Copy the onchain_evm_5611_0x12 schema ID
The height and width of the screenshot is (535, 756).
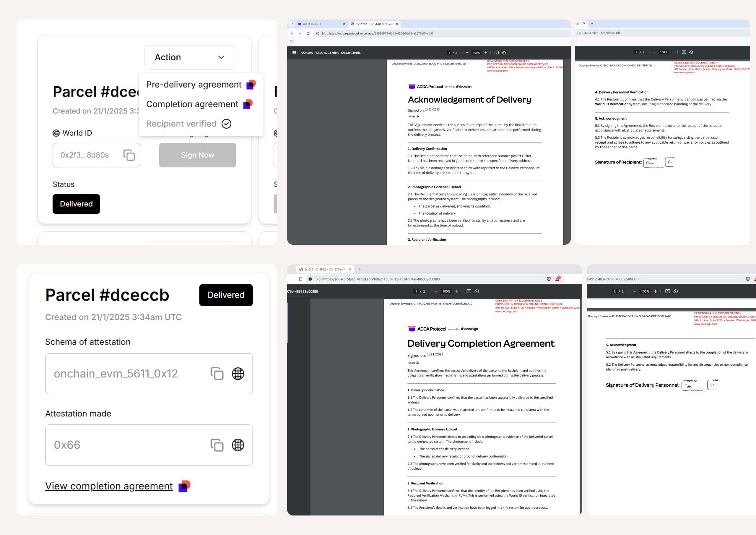(x=217, y=374)
